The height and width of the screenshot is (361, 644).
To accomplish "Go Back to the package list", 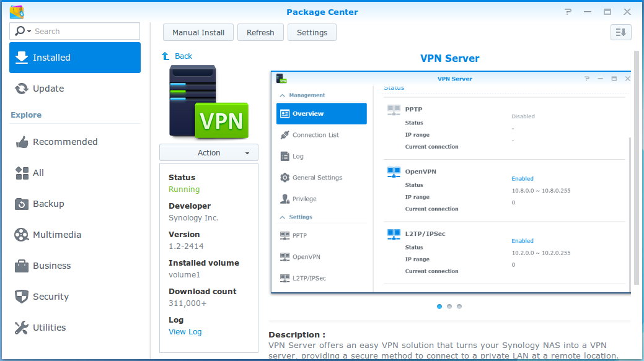I will coord(177,56).
